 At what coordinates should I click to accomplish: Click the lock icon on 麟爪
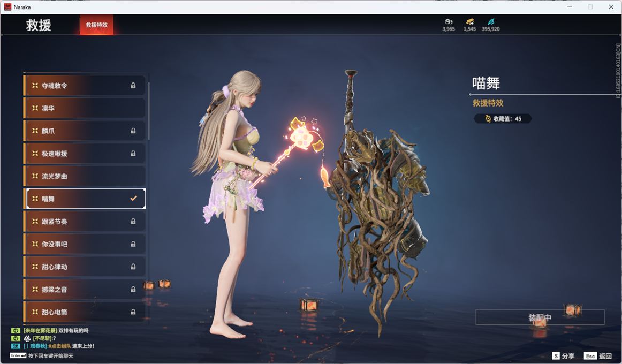tap(133, 131)
